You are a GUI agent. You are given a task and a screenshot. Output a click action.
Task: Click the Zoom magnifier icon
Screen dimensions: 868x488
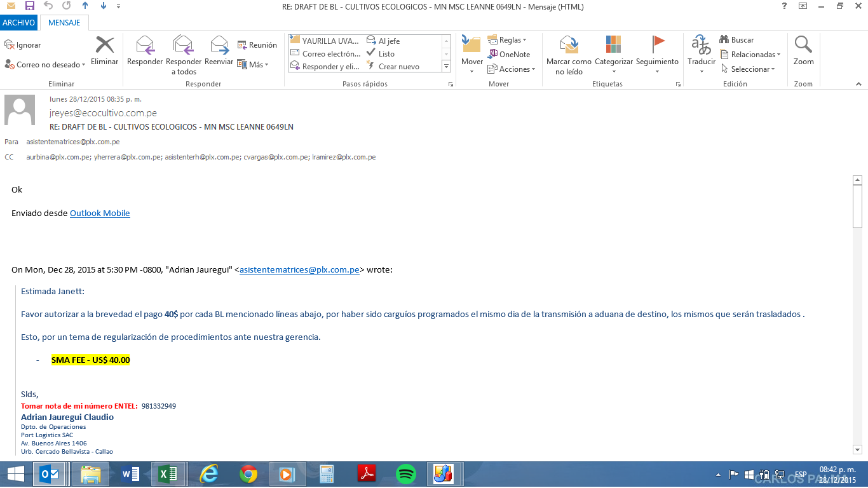point(803,46)
